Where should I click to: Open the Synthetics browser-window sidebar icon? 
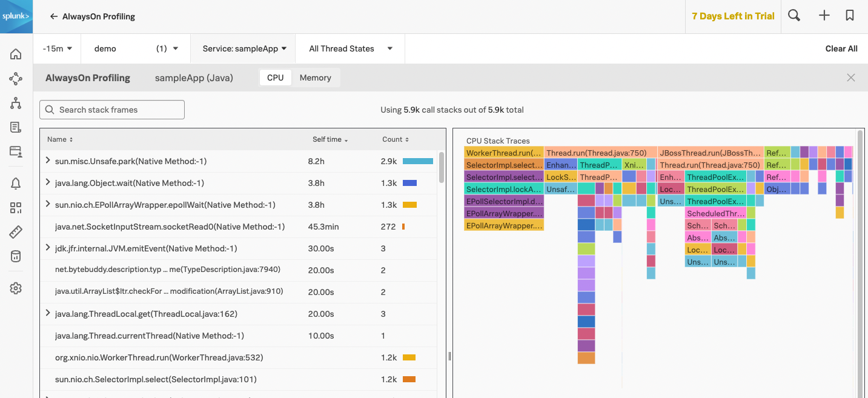click(16, 151)
